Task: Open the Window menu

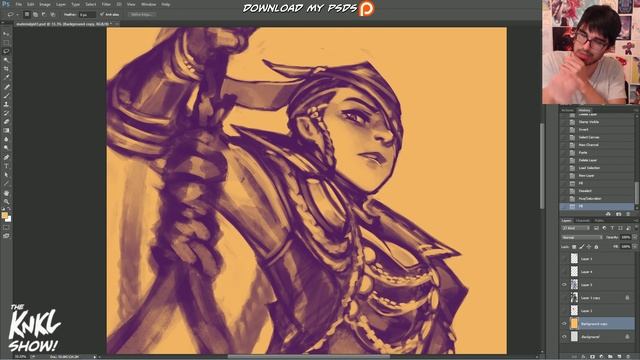Action: click(x=148, y=4)
